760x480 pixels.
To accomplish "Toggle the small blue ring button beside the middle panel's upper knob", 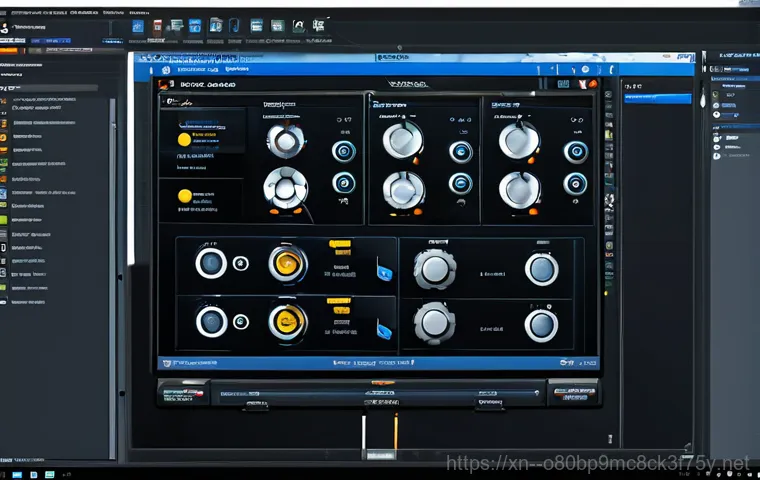I will [x=460, y=152].
